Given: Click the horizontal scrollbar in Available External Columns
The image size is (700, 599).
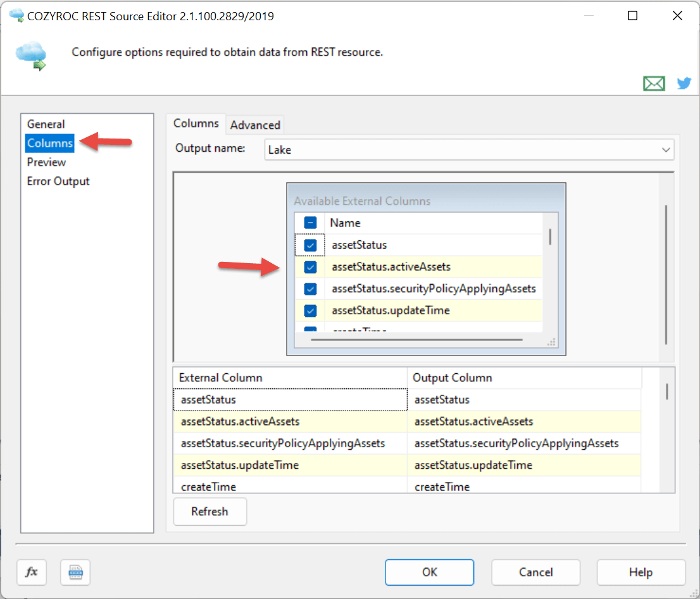Looking at the screenshot, I should (x=416, y=340).
